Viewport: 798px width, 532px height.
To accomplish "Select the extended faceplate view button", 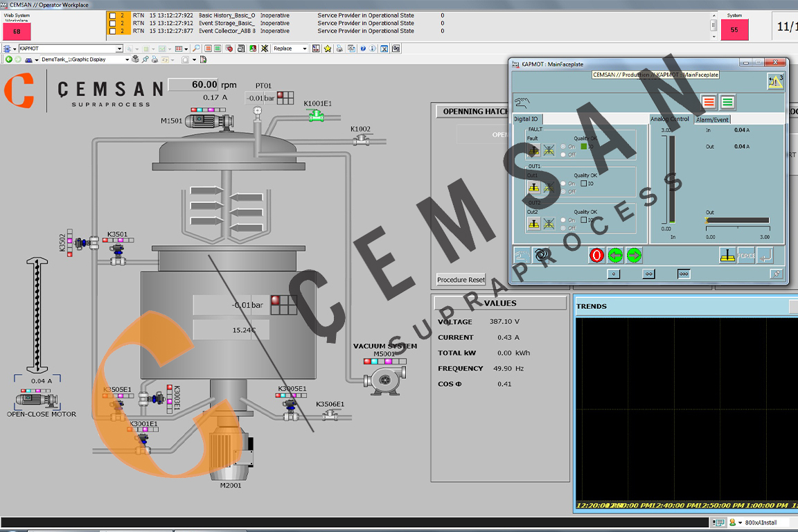I will coord(684,274).
